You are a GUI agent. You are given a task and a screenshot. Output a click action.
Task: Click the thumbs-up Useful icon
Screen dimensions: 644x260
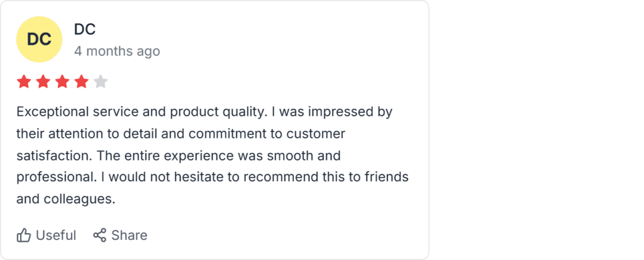[x=24, y=235]
